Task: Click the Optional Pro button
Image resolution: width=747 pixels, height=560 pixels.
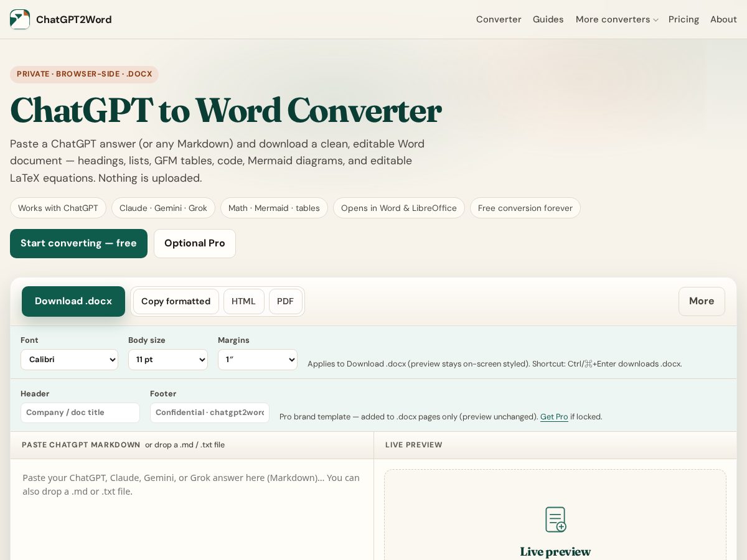Action: [195, 243]
